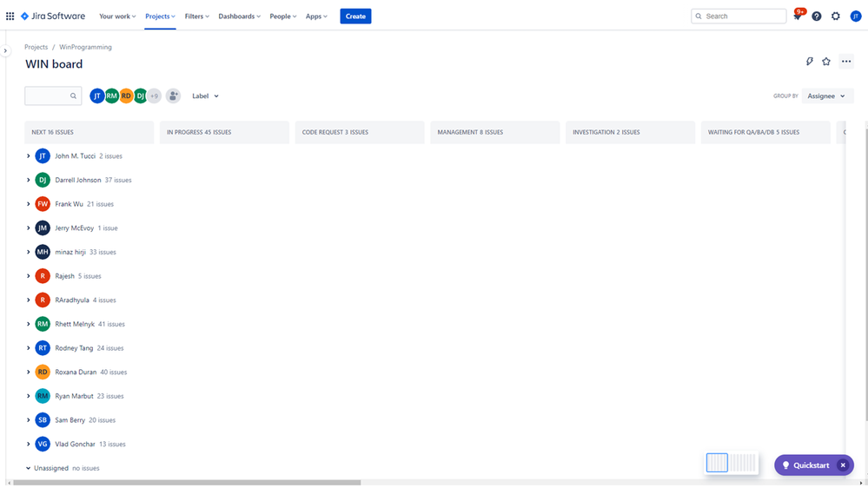This screenshot has height=488, width=868.
Task: Click the 'Roxana Duran' row name
Action: [x=76, y=372]
